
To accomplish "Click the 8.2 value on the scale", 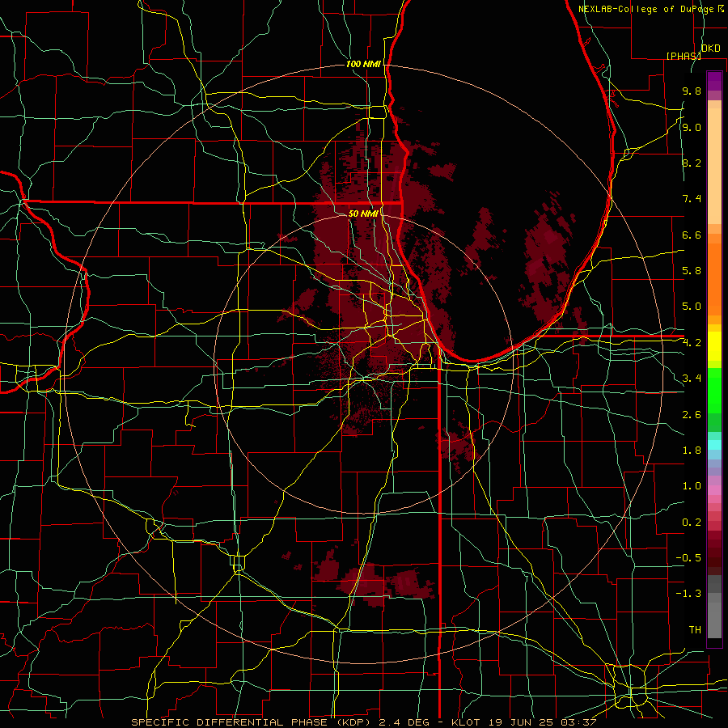I will click(x=692, y=163).
